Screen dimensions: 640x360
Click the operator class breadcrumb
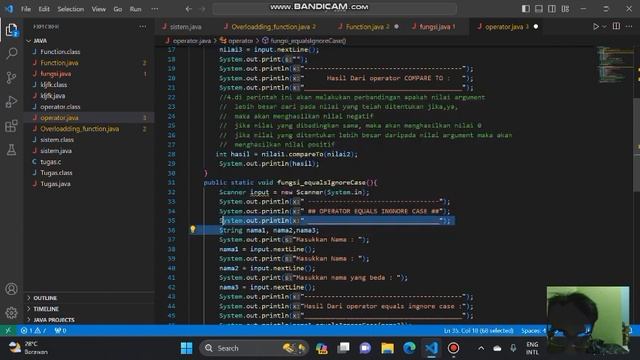(237, 41)
